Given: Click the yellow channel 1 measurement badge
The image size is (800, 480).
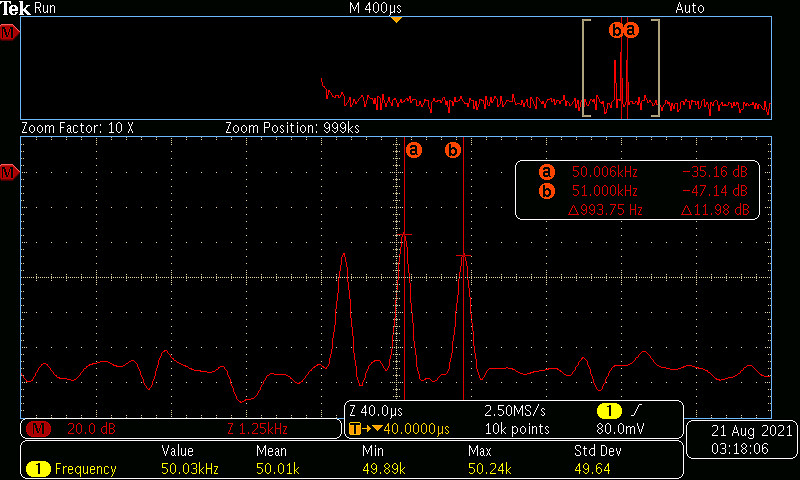Looking at the screenshot, I should (x=38, y=469).
